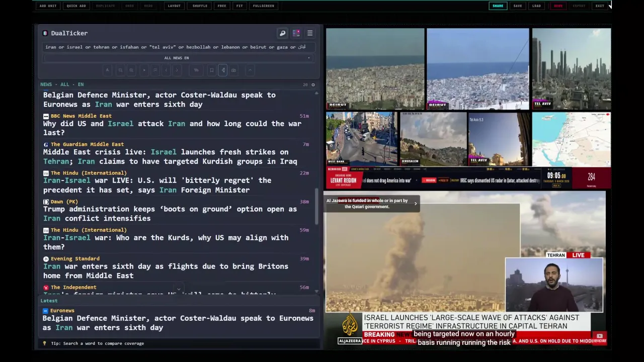Select the West Bank street webcam thumbnail
Screen dimensions: 644x362
[361, 139]
